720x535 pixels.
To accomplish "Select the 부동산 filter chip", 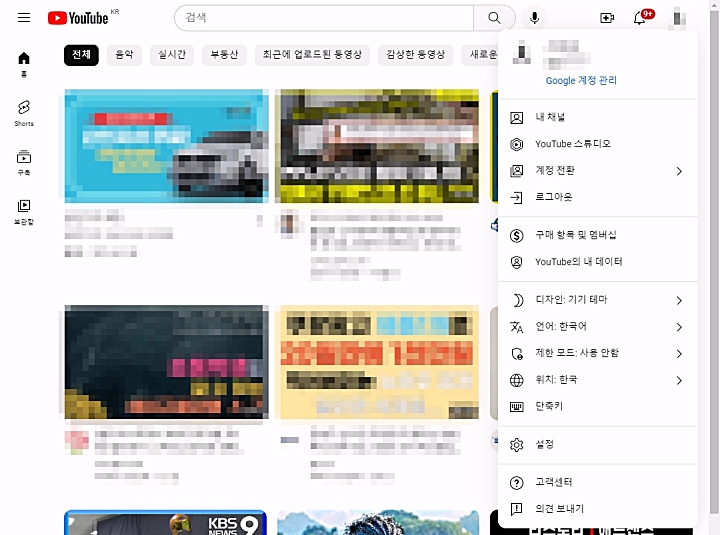I will click(224, 55).
